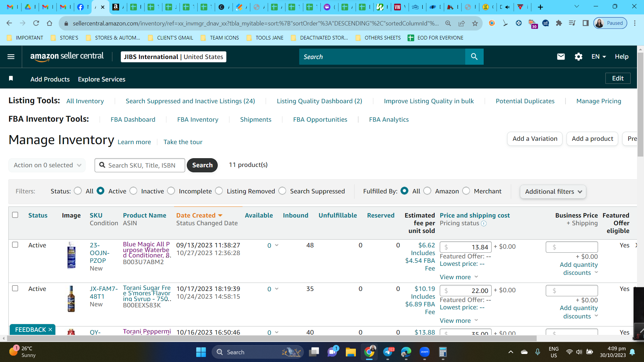Open the All Inventory listing tool
This screenshot has height=362, width=644.
[85, 101]
